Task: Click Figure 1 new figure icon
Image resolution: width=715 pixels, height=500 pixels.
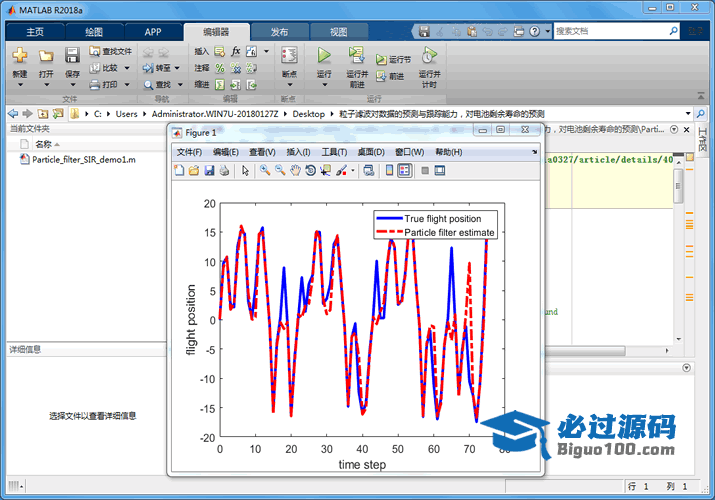Action: click(x=179, y=171)
